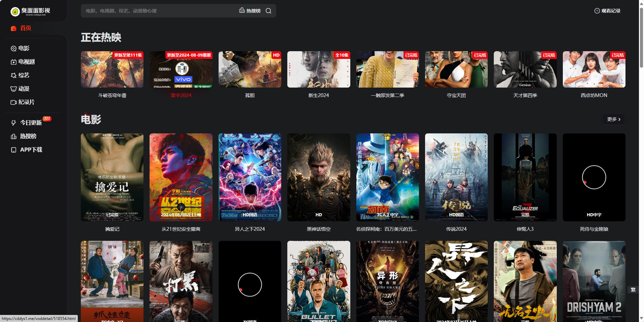Click the 新生2024 title text
The image size is (644, 322).
(x=319, y=95)
